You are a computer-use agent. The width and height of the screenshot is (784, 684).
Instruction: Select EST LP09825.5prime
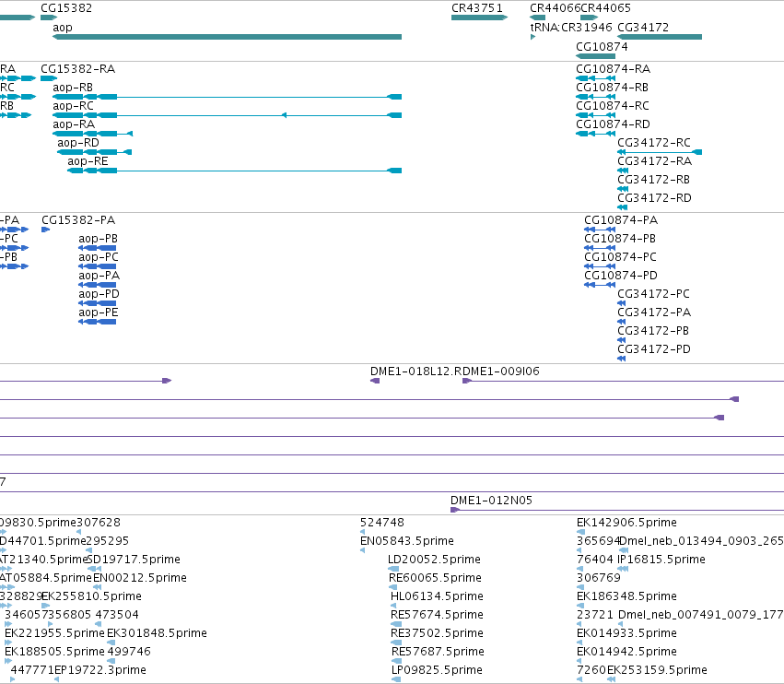pyautogui.click(x=396, y=679)
